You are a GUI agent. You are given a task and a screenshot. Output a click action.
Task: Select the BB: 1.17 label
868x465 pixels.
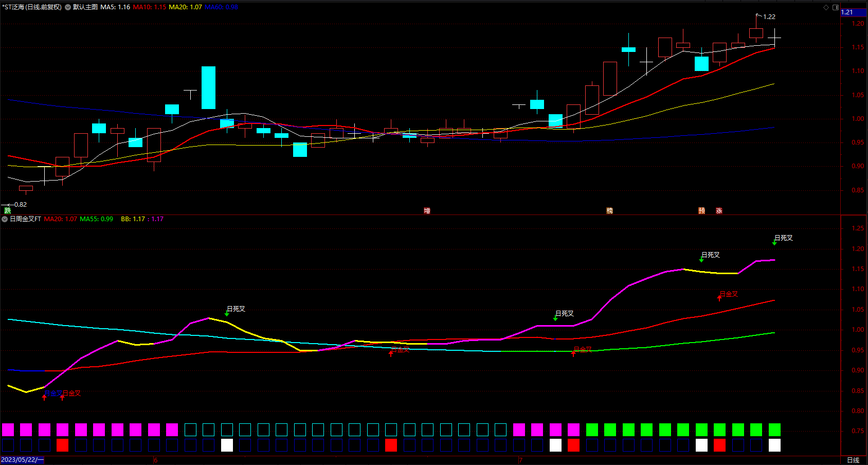133,219
